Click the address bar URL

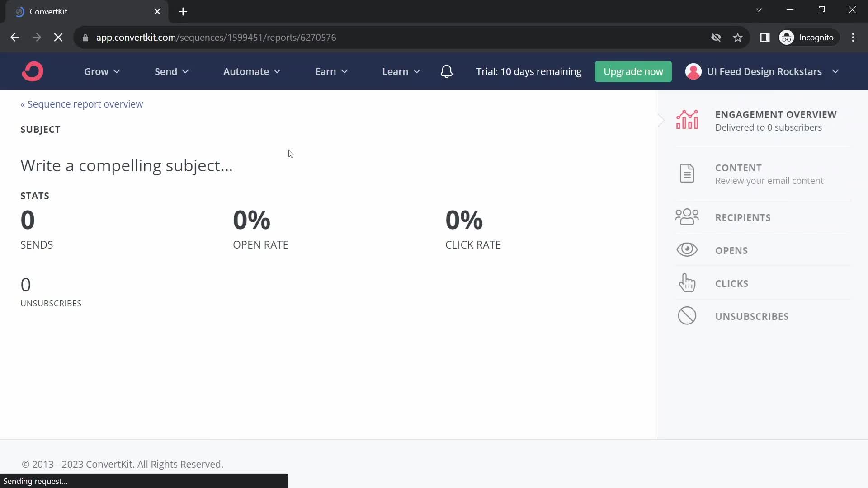tap(216, 38)
